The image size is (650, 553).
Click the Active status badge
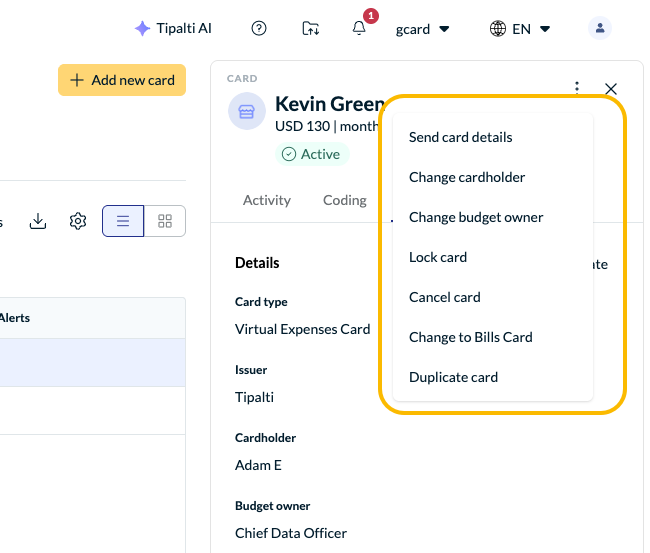(x=312, y=154)
